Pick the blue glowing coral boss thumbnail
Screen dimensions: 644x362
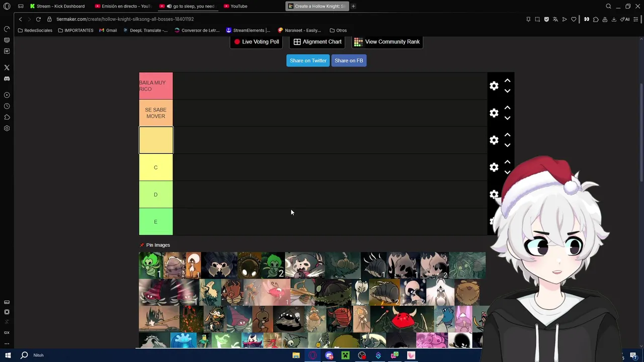click(183, 340)
